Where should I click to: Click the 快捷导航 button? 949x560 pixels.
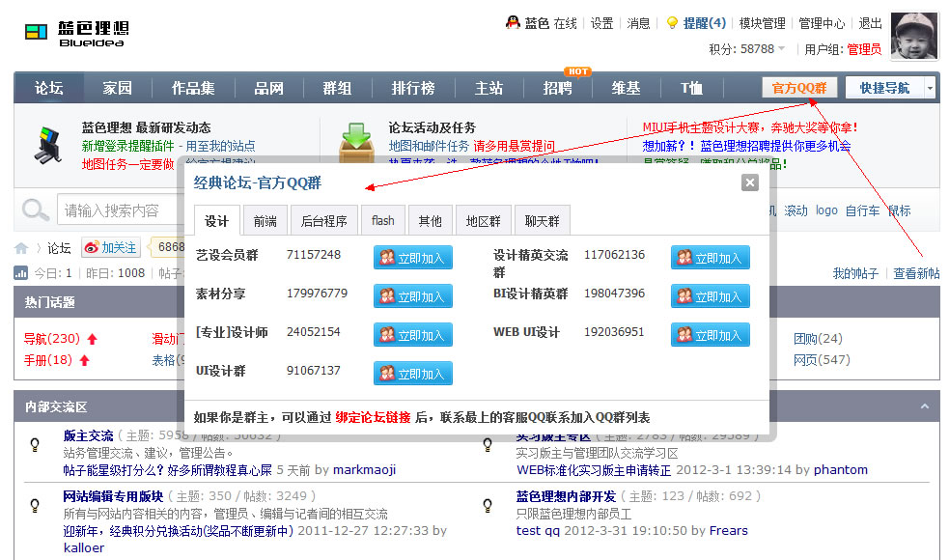[885, 89]
